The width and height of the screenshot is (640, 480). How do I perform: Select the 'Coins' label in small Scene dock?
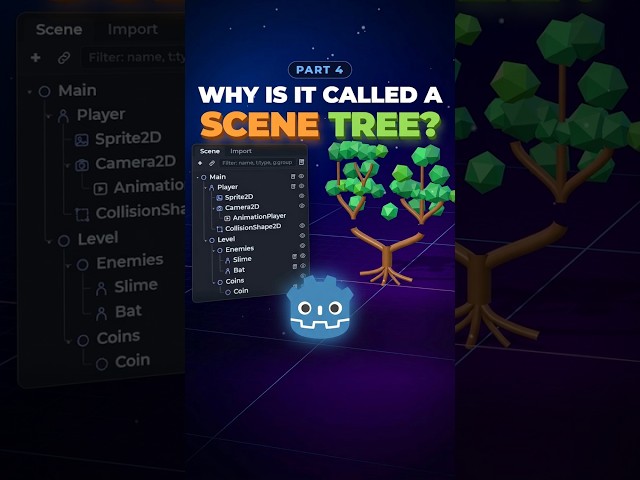tap(235, 281)
